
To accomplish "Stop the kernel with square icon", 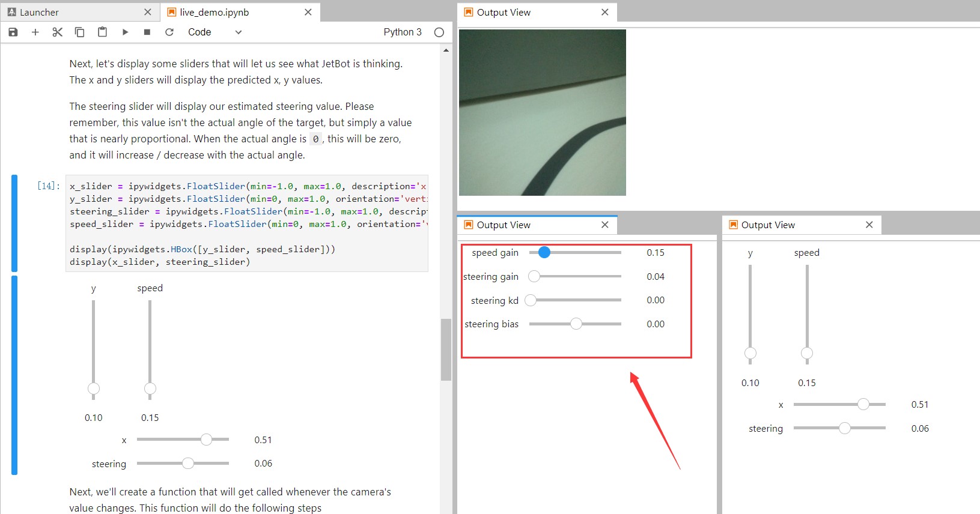I will 147,32.
